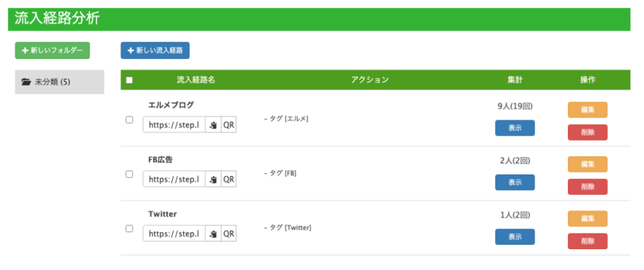Screen dimensions: 644x270
Task: Show QR code for FB広告
Action: [x=229, y=180]
